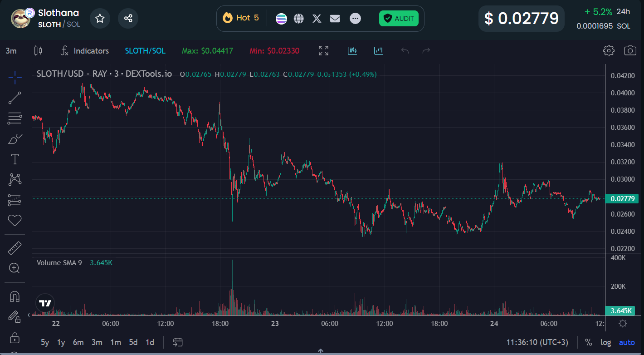Select the XABCD pattern tool
Viewport: 644px width, 355px height.
(x=15, y=180)
